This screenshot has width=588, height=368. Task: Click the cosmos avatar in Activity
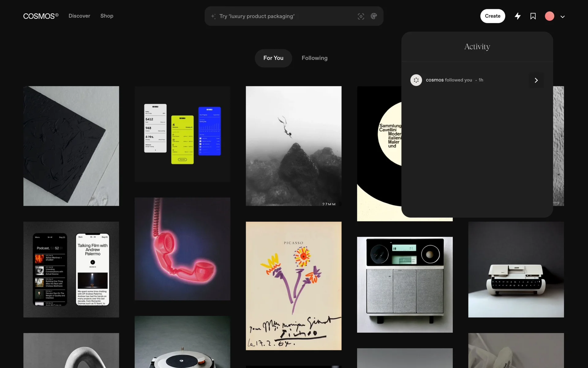point(416,80)
